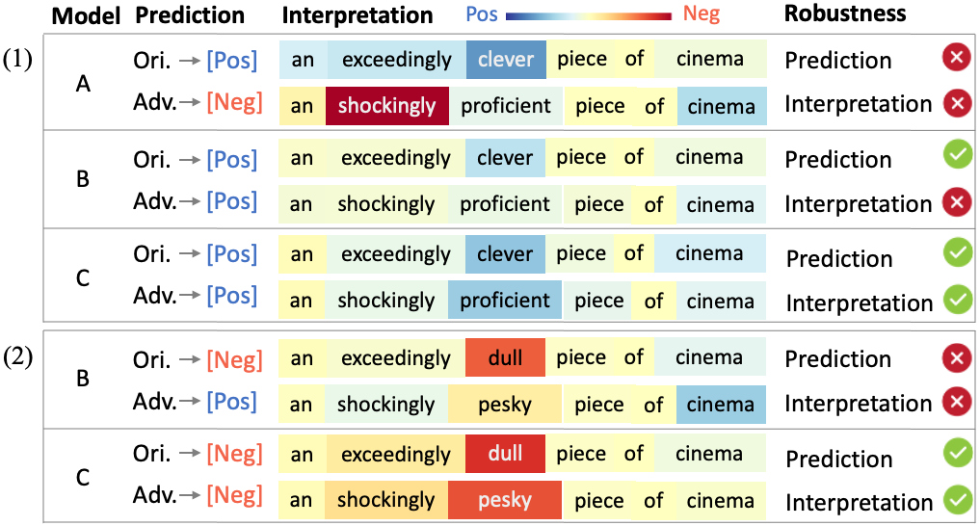Screen dimensions: 980x526
Task: Select the dark red 'shockingly' word in Model A
Action: pyautogui.click(x=386, y=106)
